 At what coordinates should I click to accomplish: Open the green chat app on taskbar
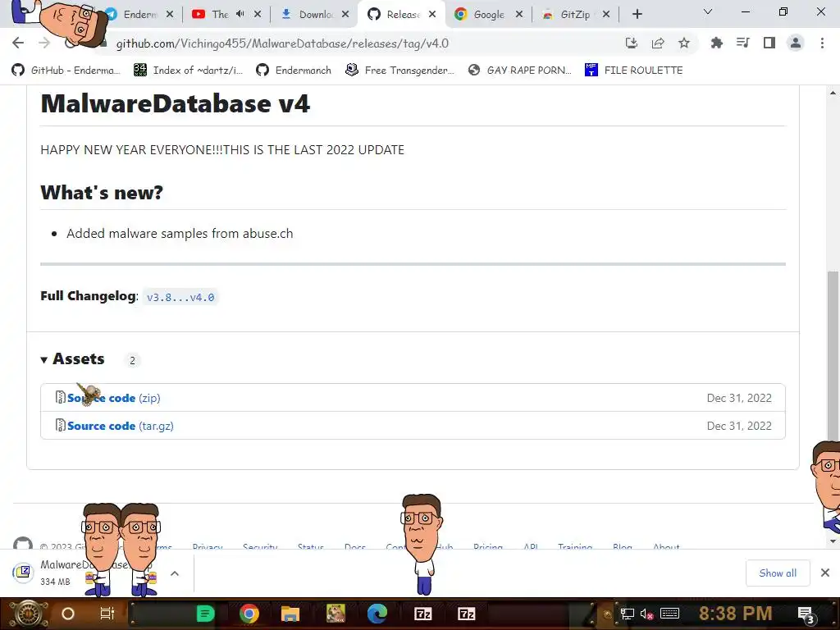(x=205, y=614)
